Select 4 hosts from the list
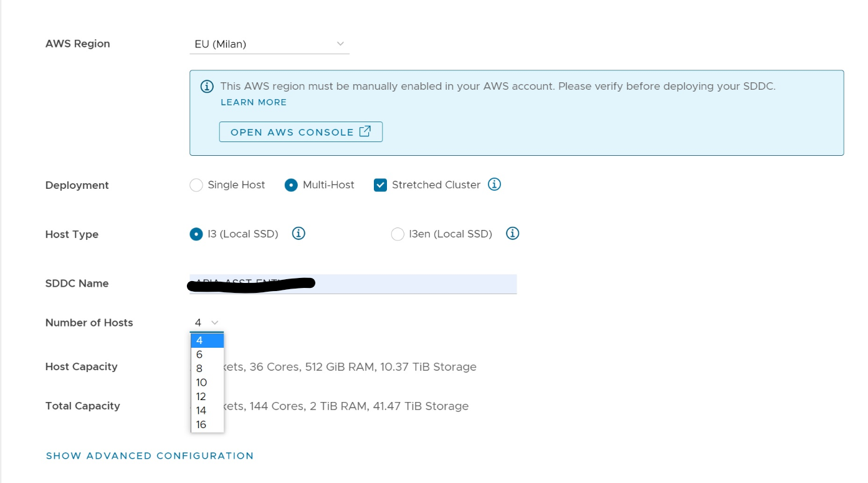 tap(206, 340)
